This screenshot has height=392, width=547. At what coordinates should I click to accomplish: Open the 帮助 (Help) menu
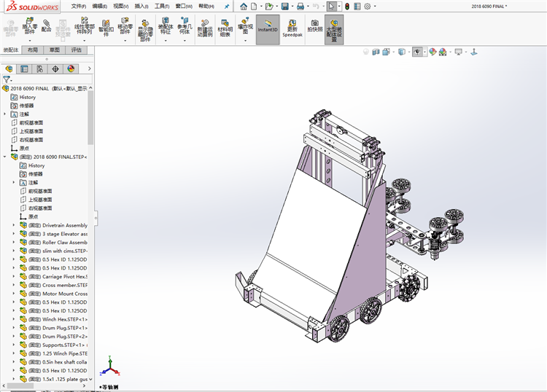[206, 7]
